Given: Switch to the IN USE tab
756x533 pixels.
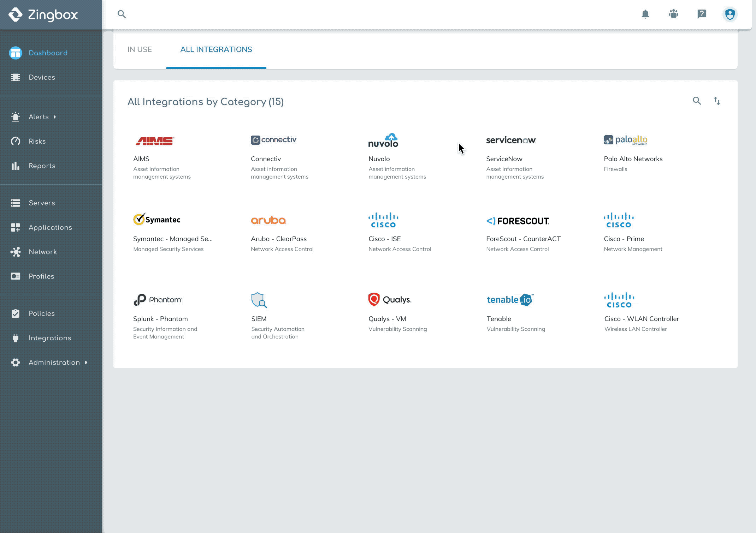Looking at the screenshot, I should (140, 49).
